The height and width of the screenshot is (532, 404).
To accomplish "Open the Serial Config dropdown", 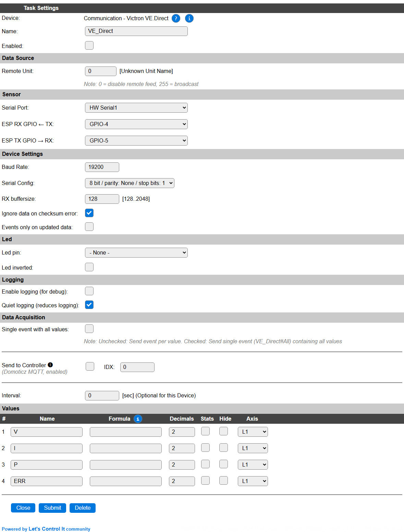I will tap(130, 183).
